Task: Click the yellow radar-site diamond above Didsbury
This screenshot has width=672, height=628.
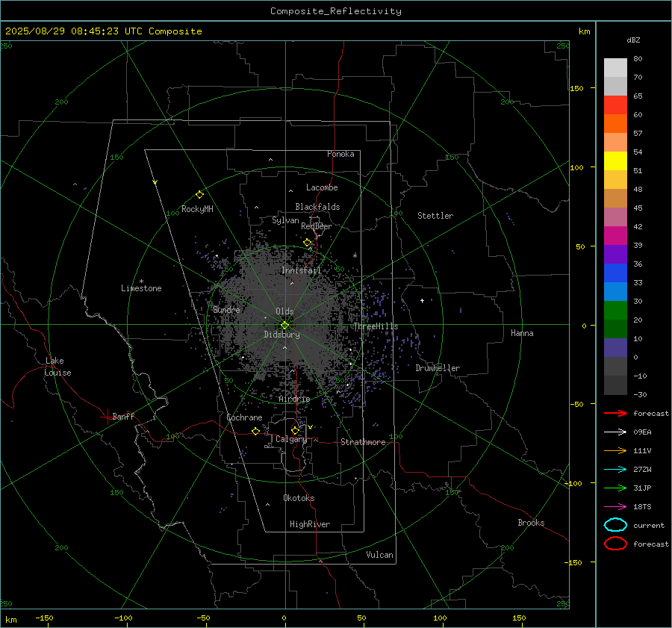Action: (x=284, y=326)
